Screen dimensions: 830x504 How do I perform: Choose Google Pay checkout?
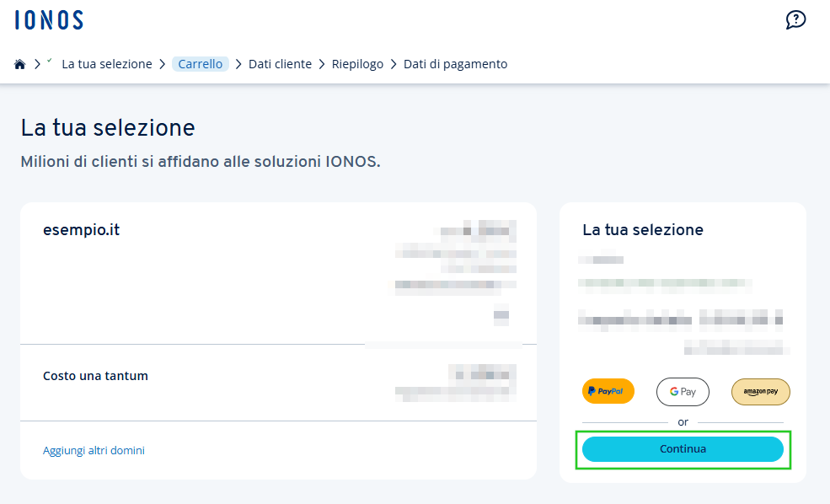683,392
